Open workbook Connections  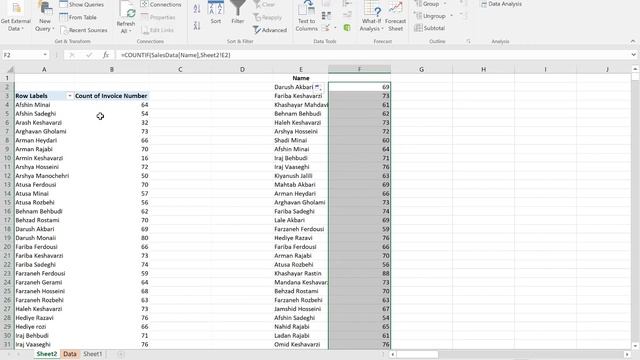point(161,4)
